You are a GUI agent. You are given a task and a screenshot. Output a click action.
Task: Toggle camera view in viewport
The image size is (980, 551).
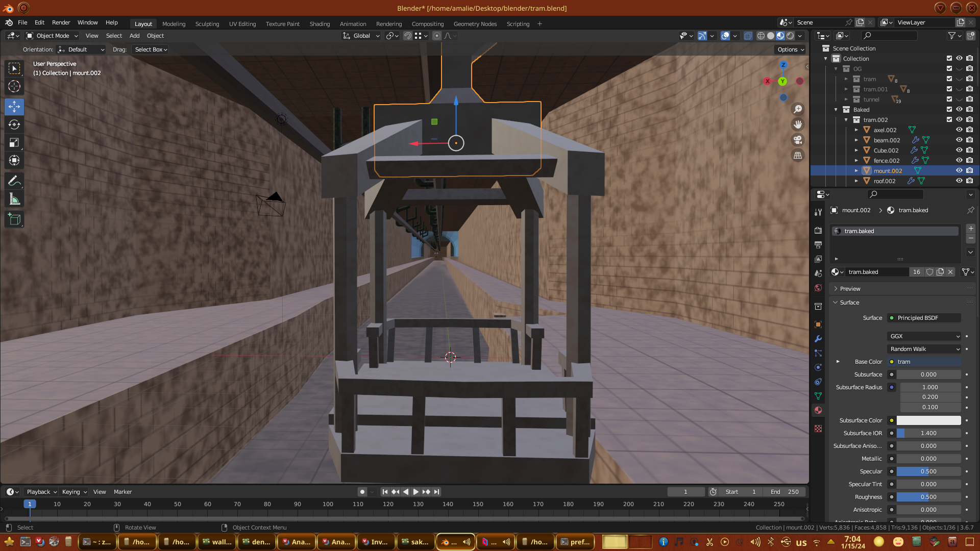coord(798,140)
